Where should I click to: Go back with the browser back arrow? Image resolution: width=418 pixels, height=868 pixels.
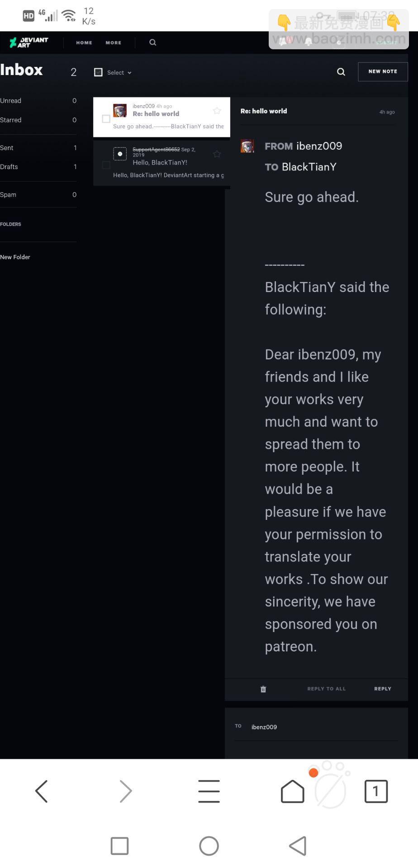point(42,791)
